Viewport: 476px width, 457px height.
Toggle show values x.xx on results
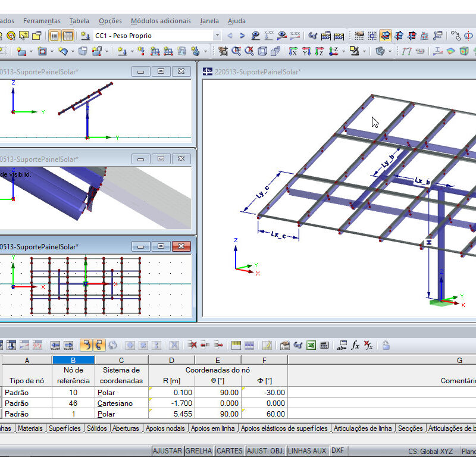(295, 36)
